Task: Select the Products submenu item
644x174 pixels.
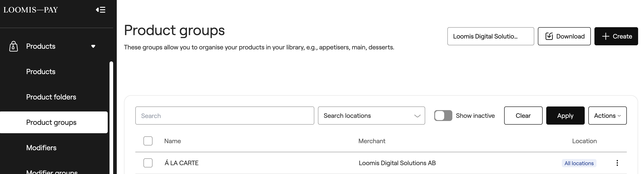Action: pos(41,72)
